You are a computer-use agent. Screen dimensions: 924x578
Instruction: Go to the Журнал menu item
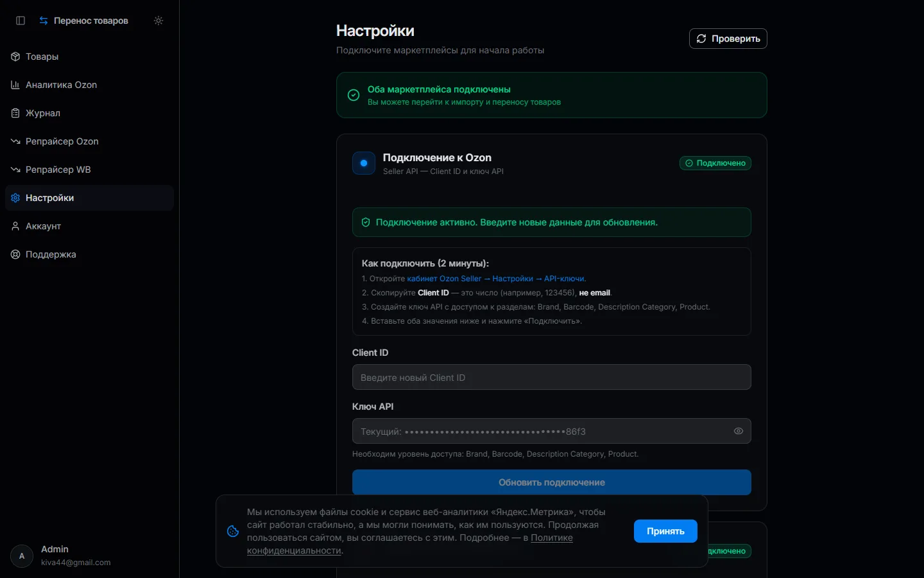coord(89,113)
